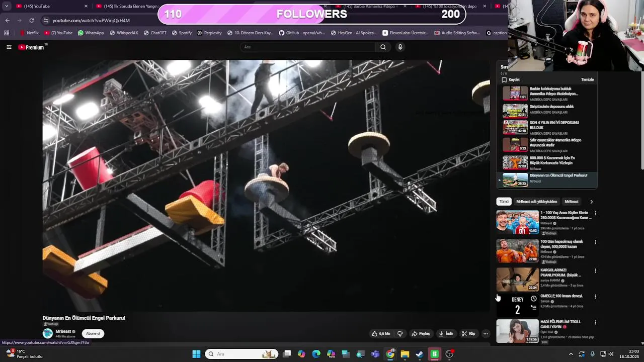Open the ChatGPT bookmark
This screenshot has height=362, width=644.
(x=155, y=33)
